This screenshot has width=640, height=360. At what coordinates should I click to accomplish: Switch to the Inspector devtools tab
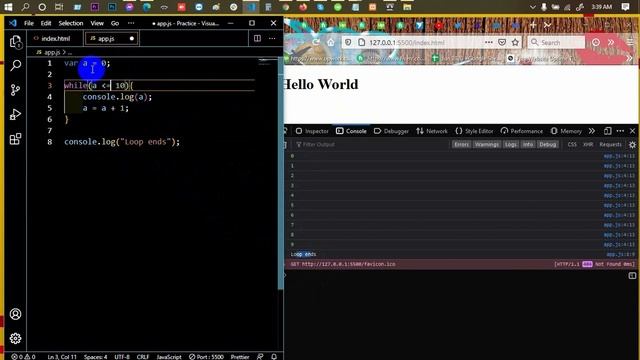coord(312,131)
